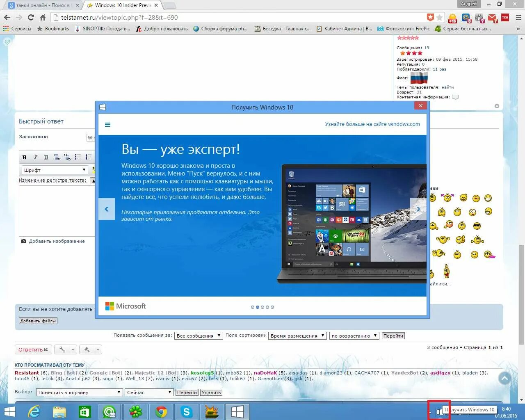The height and width of the screenshot is (420, 525).
Task: Click the scroll-to-top round arrow button
Action: click(x=504, y=378)
